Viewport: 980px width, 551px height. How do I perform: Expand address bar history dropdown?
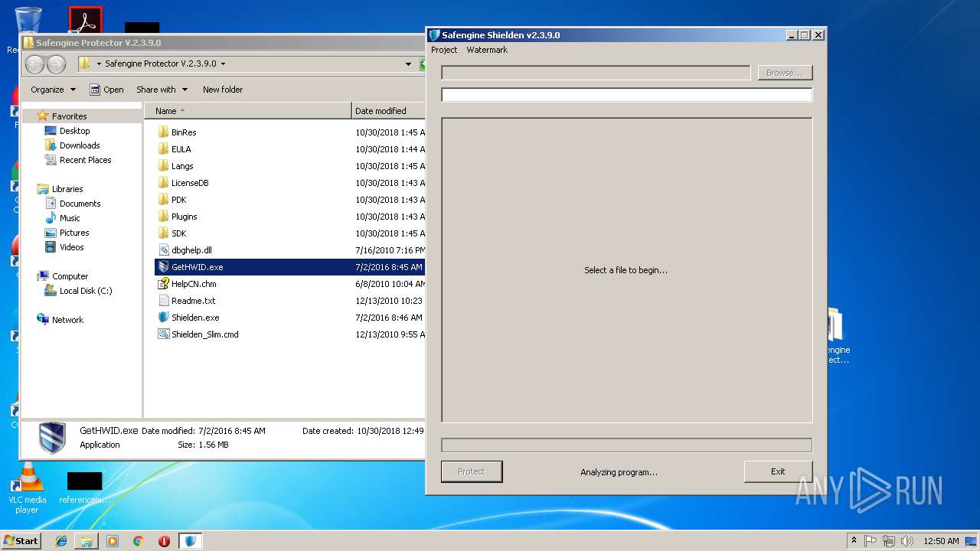pos(409,64)
